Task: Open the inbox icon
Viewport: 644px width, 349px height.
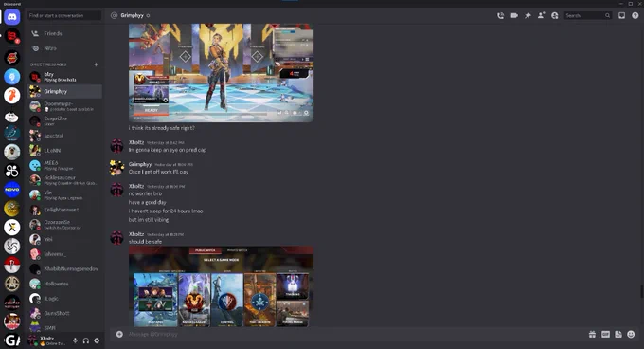Action: [x=622, y=15]
